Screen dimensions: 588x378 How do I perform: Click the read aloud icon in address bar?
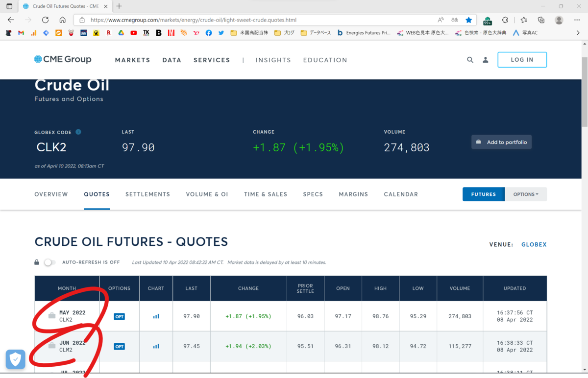(x=441, y=20)
